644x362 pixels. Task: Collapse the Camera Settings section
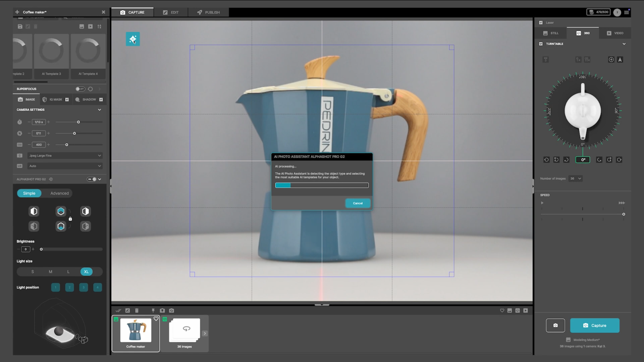(x=99, y=110)
